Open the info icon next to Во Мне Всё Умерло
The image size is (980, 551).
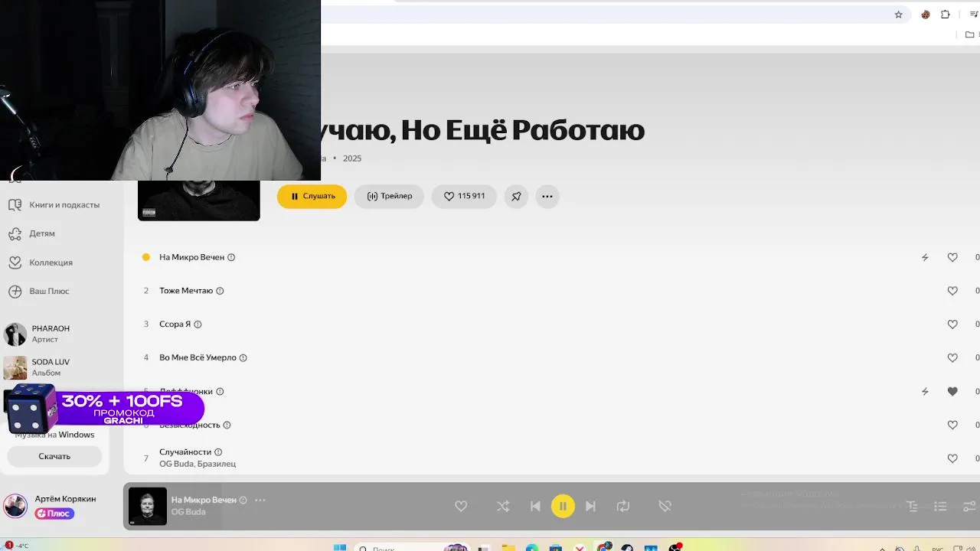point(243,357)
